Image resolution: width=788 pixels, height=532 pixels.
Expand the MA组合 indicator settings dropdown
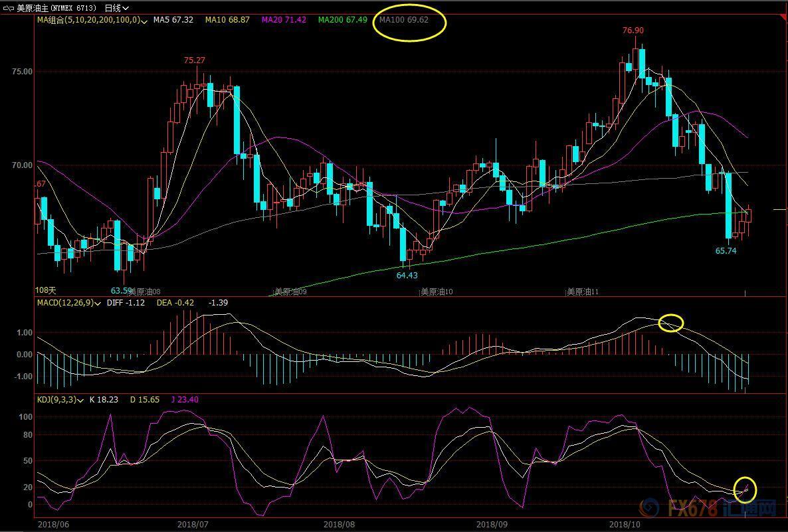145,21
